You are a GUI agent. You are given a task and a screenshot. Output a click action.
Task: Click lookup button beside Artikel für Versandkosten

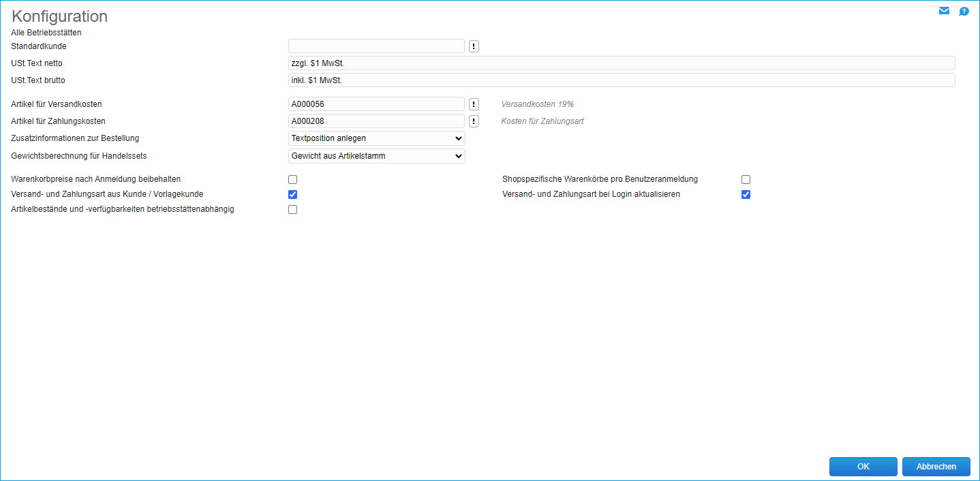474,104
